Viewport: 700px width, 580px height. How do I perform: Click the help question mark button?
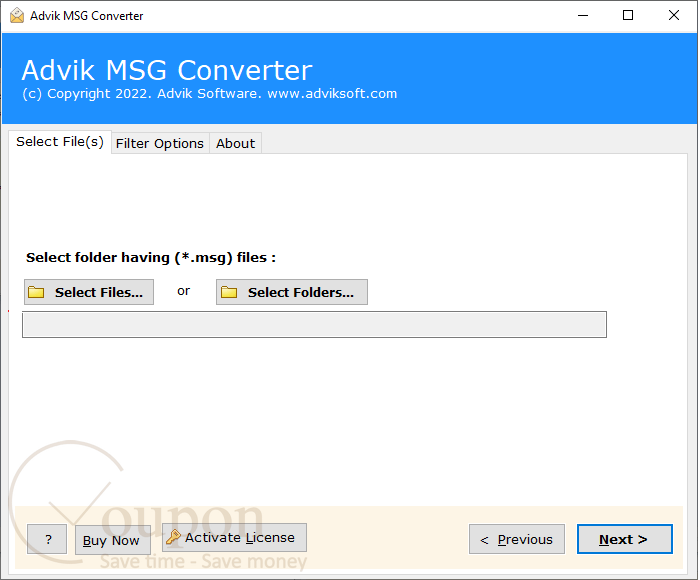47,539
